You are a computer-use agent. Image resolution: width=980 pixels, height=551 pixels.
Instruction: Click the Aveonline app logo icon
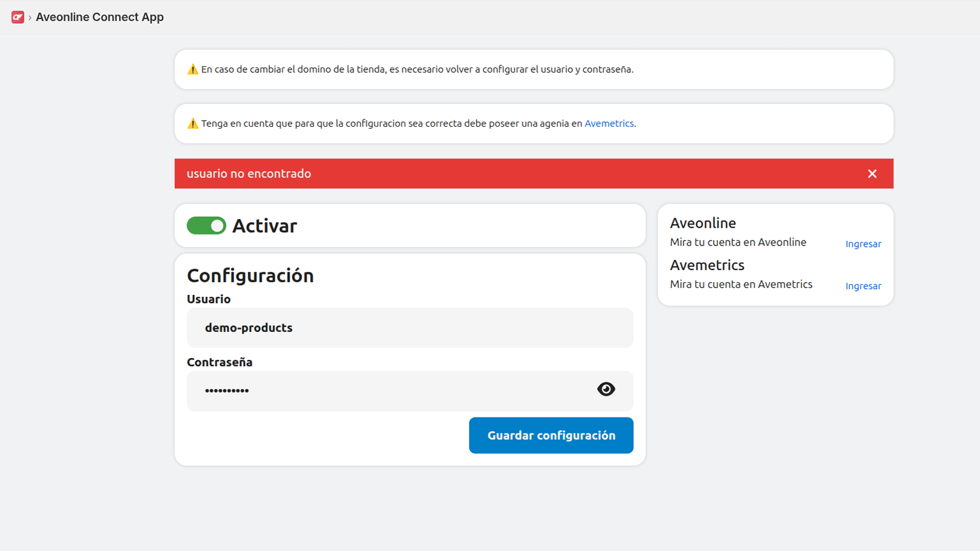click(17, 17)
